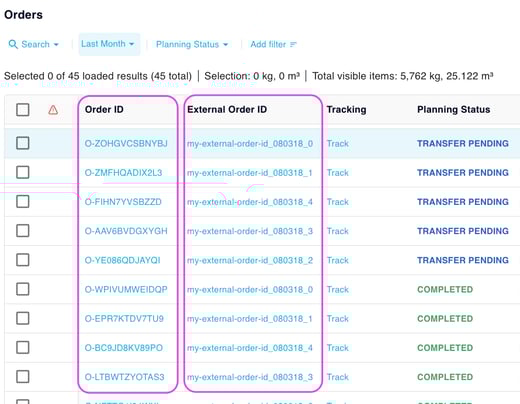Sort by the Order ID column header

coord(104,109)
